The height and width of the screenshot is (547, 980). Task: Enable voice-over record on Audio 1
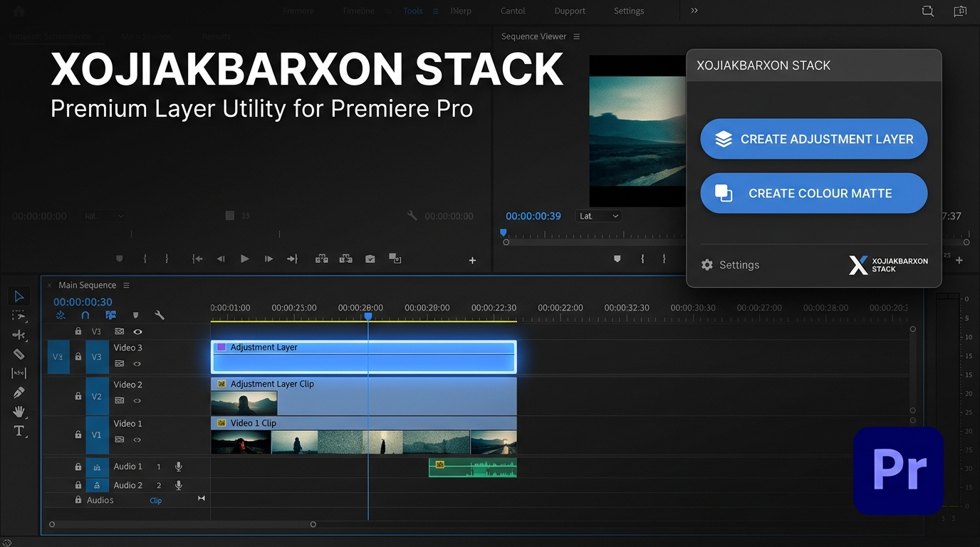(x=179, y=467)
